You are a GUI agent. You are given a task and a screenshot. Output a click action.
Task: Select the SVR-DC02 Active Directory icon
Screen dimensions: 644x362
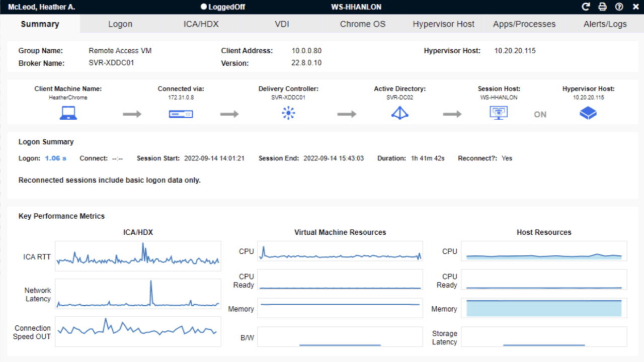[399, 114]
